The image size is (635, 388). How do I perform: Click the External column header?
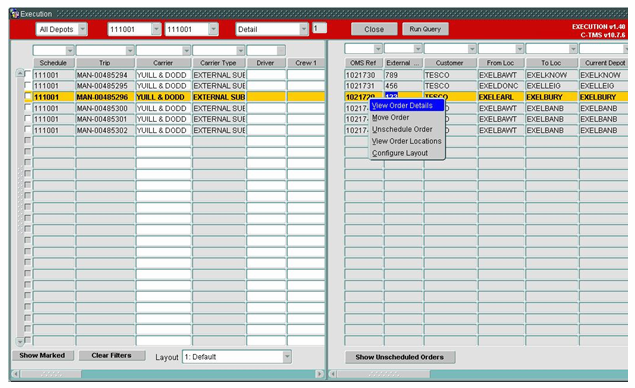(403, 63)
